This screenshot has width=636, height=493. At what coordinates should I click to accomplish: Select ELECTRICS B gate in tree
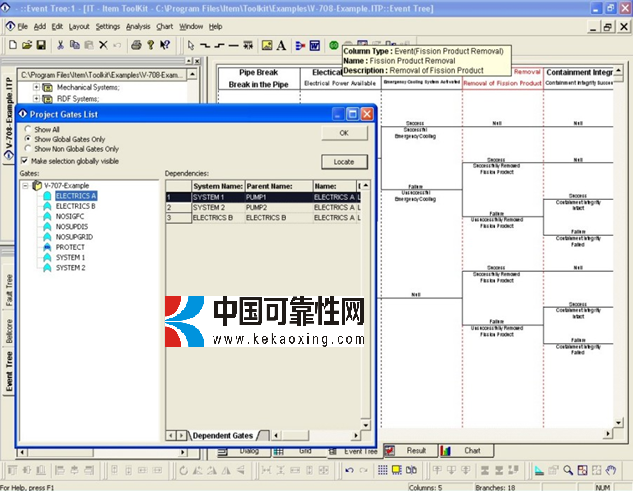coord(75,207)
